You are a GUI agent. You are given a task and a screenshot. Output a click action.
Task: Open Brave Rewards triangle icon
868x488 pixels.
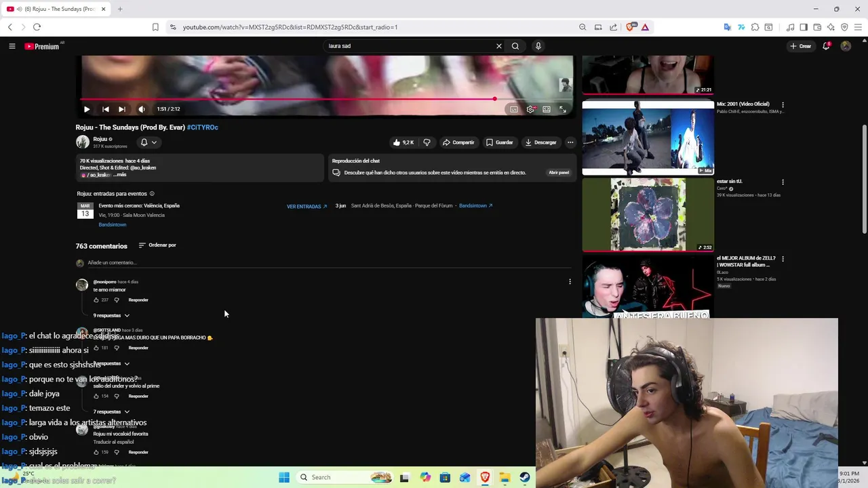pos(645,27)
